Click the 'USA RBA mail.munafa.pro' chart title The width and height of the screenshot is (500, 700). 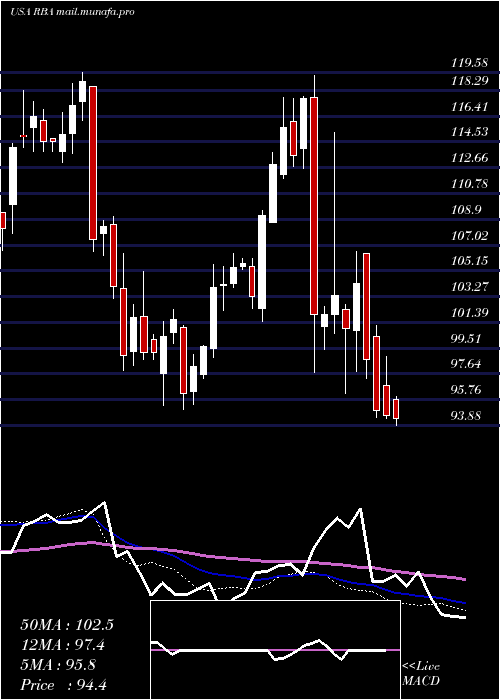[72, 12]
